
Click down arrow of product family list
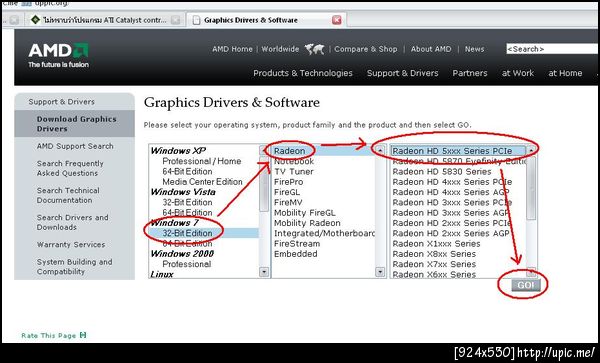380,272
